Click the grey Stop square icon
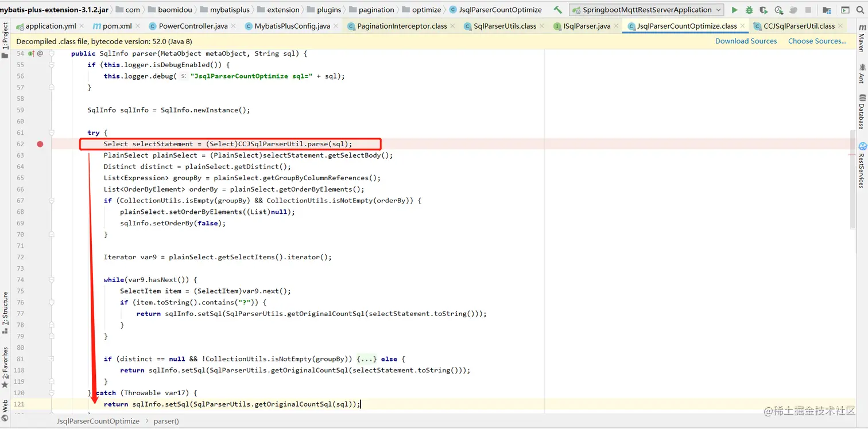 pyautogui.click(x=808, y=10)
